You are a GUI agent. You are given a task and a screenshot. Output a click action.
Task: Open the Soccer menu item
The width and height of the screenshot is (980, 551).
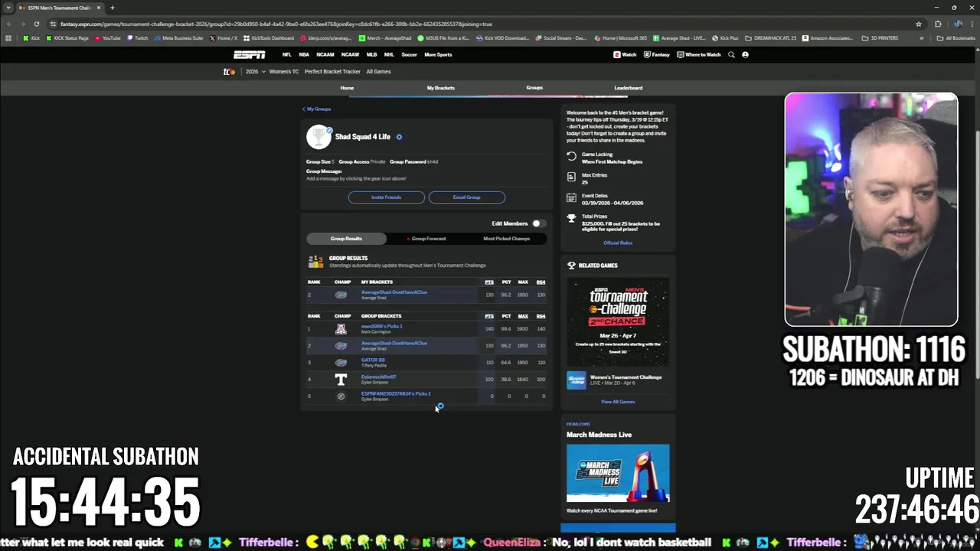(409, 54)
